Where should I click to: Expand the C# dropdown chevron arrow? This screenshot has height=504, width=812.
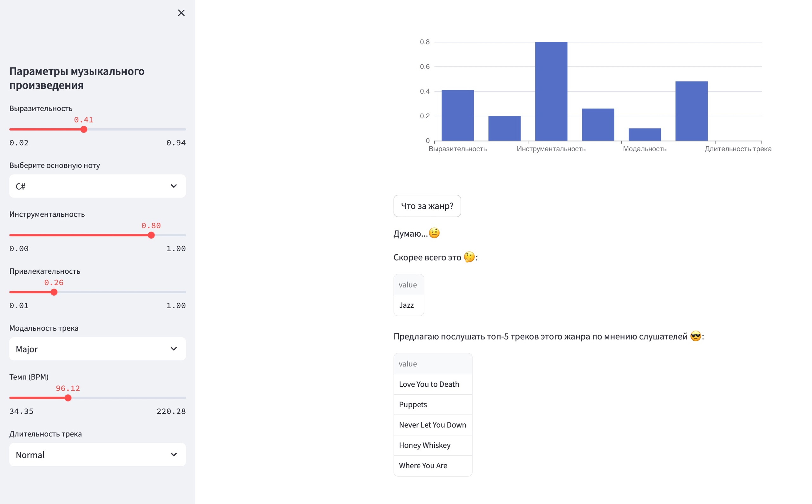coord(174,186)
